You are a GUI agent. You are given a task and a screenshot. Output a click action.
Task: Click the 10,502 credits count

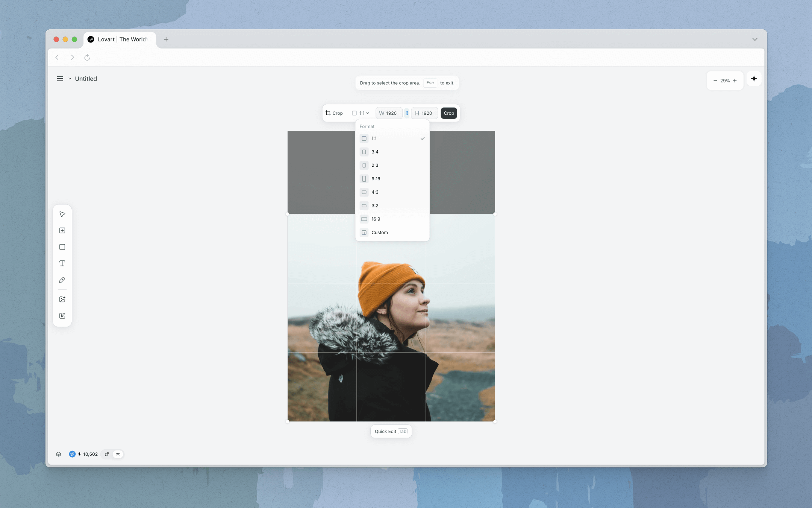(90, 454)
